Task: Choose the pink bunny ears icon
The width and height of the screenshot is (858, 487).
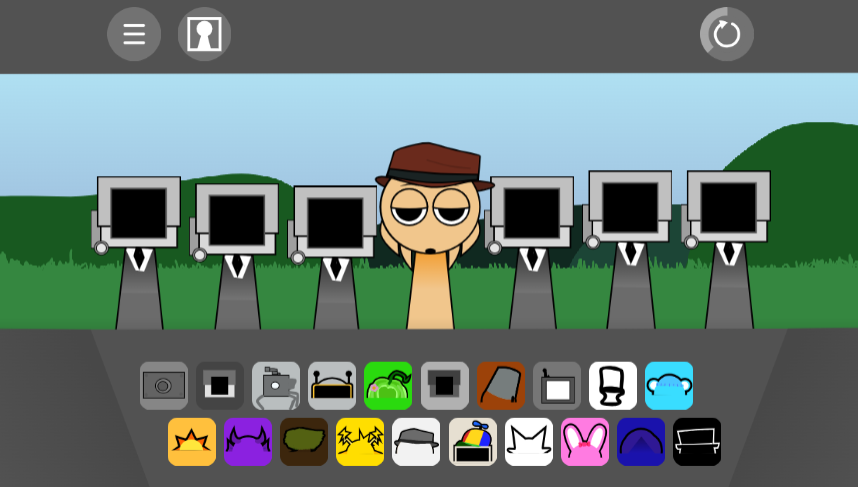Action: point(585,442)
